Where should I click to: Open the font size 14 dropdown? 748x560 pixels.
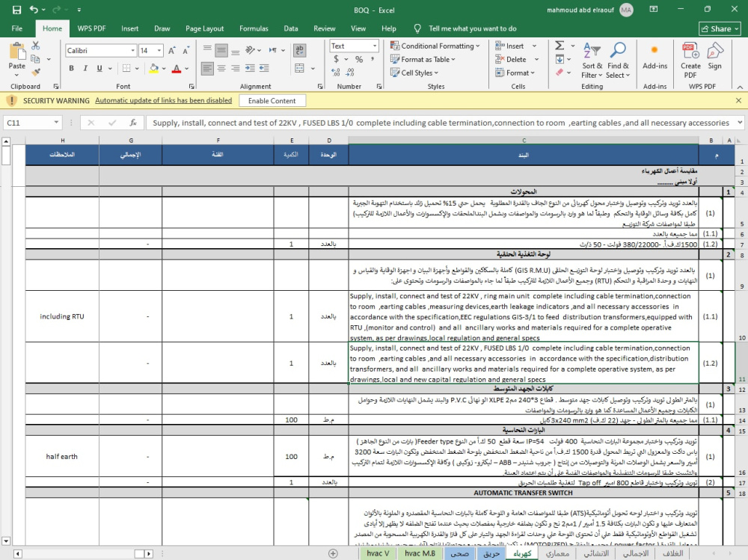(x=159, y=51)
